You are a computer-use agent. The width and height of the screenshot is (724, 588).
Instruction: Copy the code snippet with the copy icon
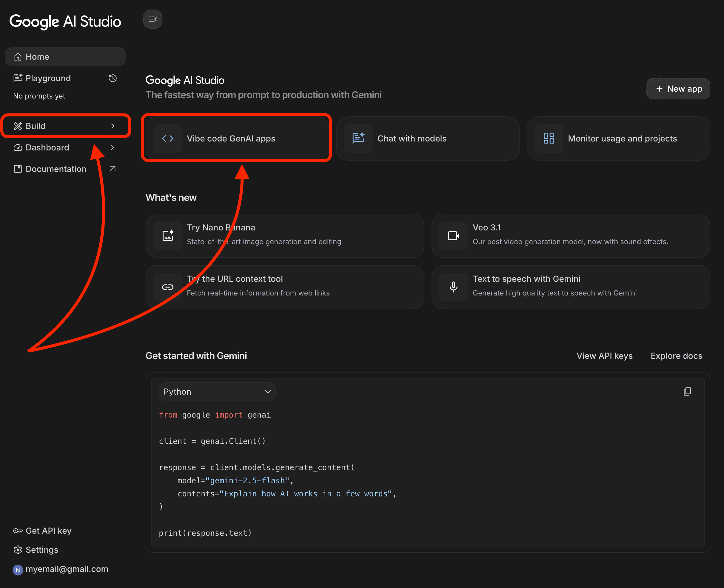(x=687, y=392)
